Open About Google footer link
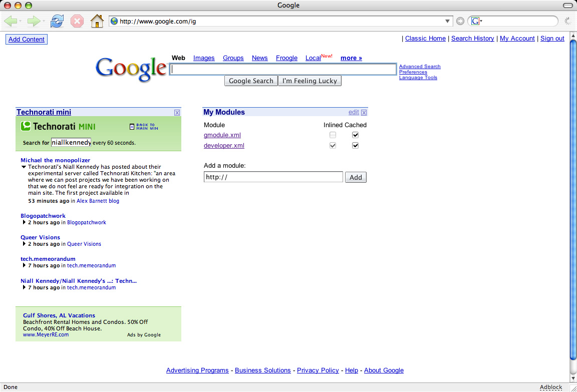 pyautogui.click(x=384, y=370)
